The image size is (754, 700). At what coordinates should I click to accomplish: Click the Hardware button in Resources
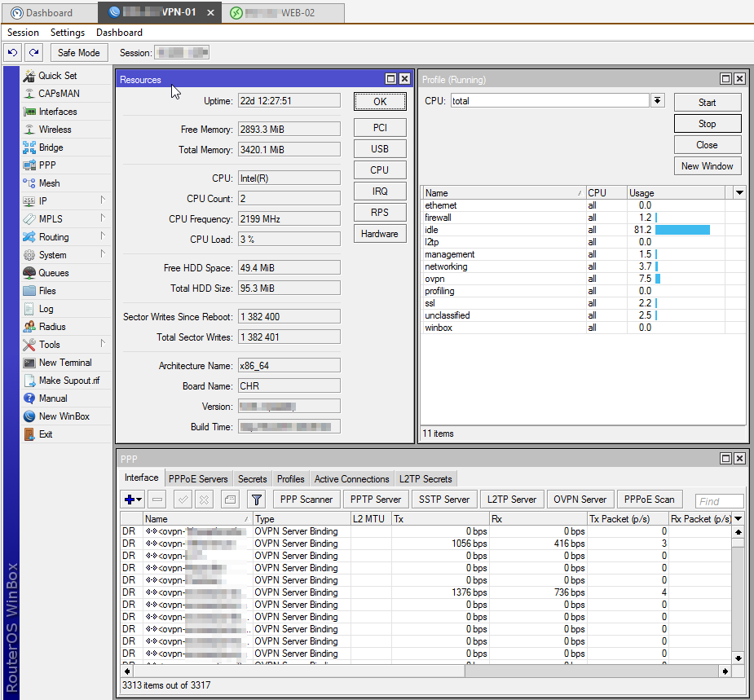(x=380, y=234)
